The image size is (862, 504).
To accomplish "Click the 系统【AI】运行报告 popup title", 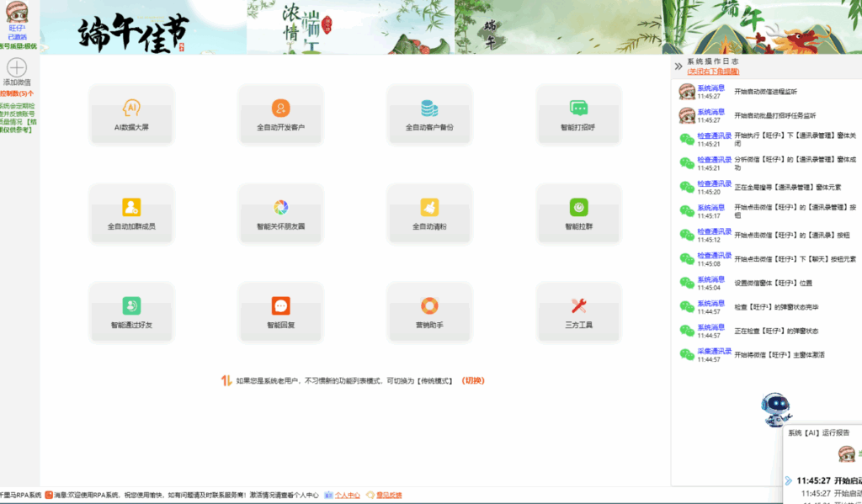I will coord(818,433).
